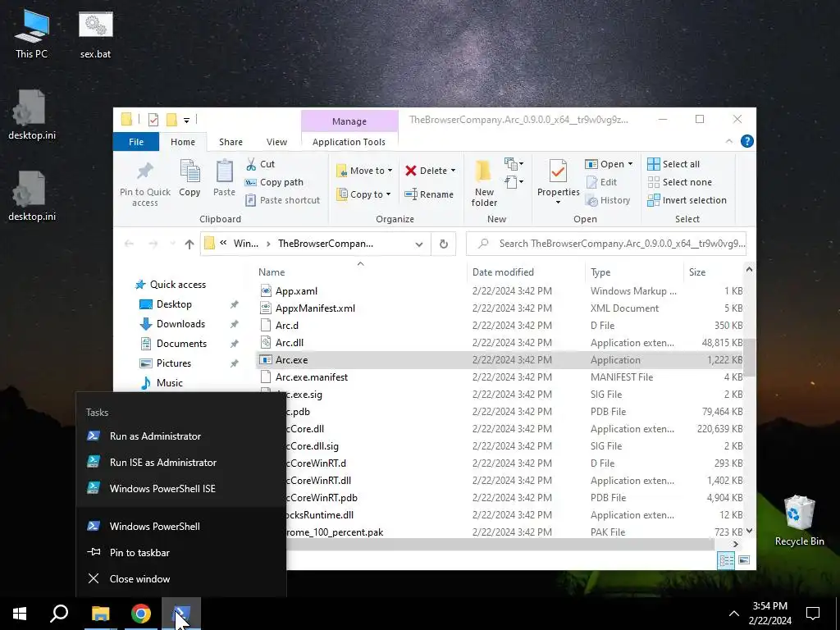Viewport: 840px width, 630px height.
Task: Click Select all in ribbon
Action: pyautogui.click(x=673, y=164)
